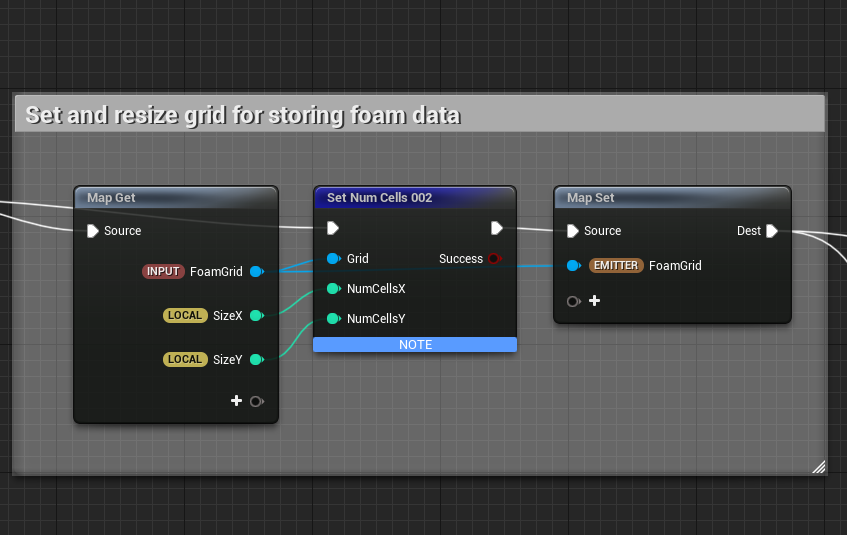Click the Source exec pin on Map Set

pos(573,231)
